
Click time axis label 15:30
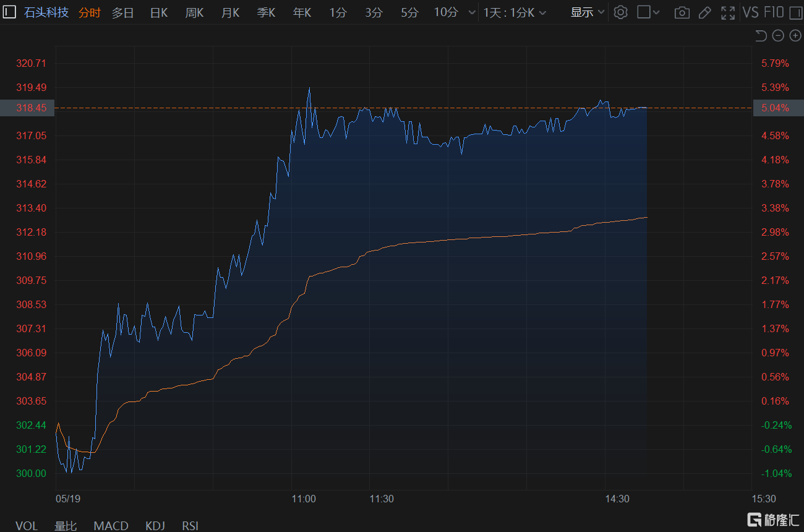point(763,499)
